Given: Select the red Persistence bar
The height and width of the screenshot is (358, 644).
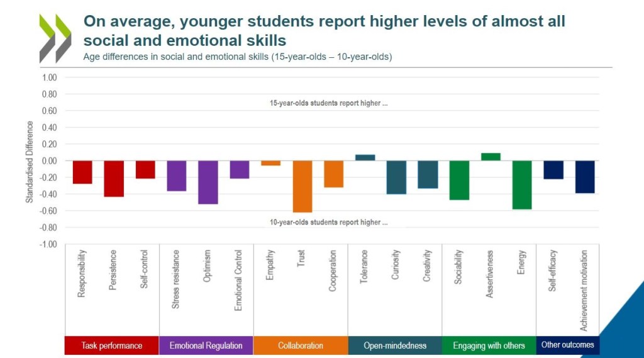Looking at the screenshot, I should click(114, 179).
